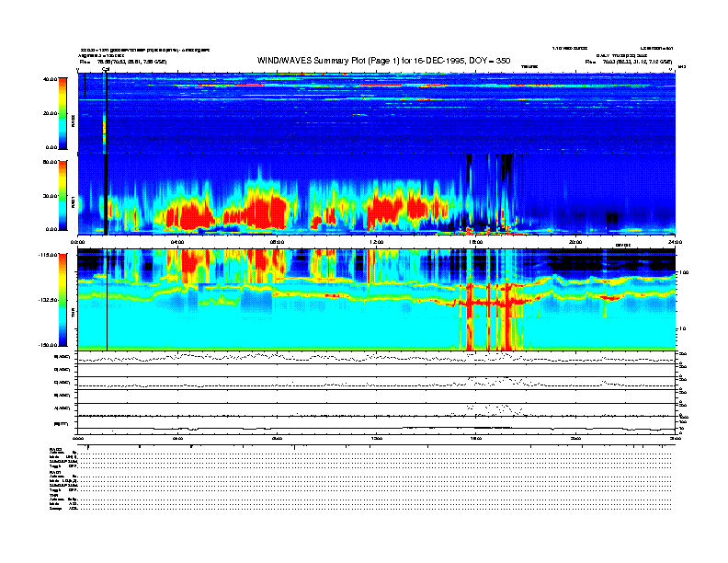This screenshot has width=728, height=563.
Task: Select the -115.00 label on TNR scale
Action: (x=48, y=255)
